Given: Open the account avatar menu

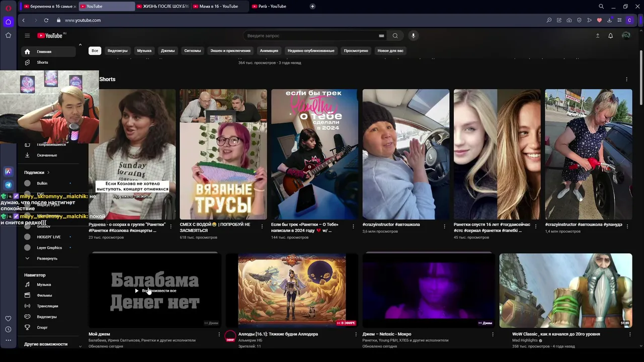Looking at the screenshot, I should click(x=626, y=36).
